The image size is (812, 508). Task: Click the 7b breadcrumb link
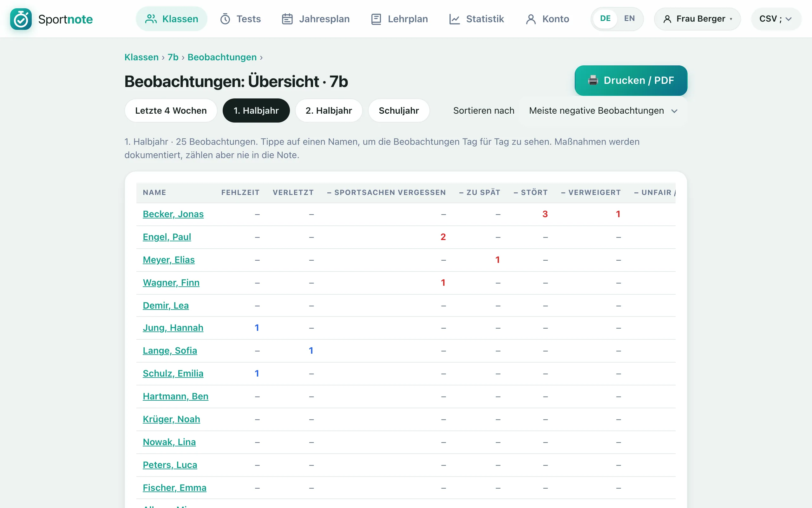click(173, 57)
